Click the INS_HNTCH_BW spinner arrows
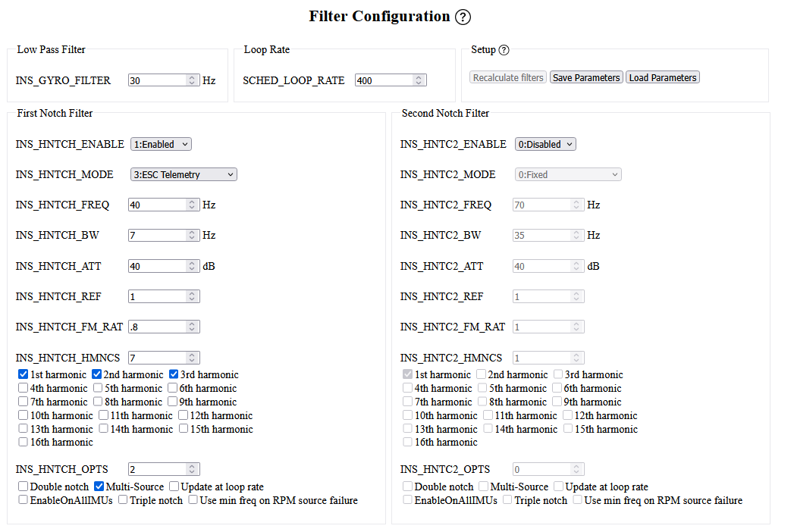Screen dimensions: 794x532 click(x=192, y=236)
